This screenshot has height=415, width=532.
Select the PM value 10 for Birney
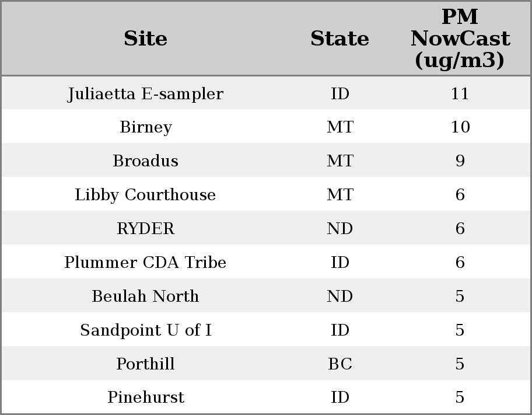pos(460,127)
